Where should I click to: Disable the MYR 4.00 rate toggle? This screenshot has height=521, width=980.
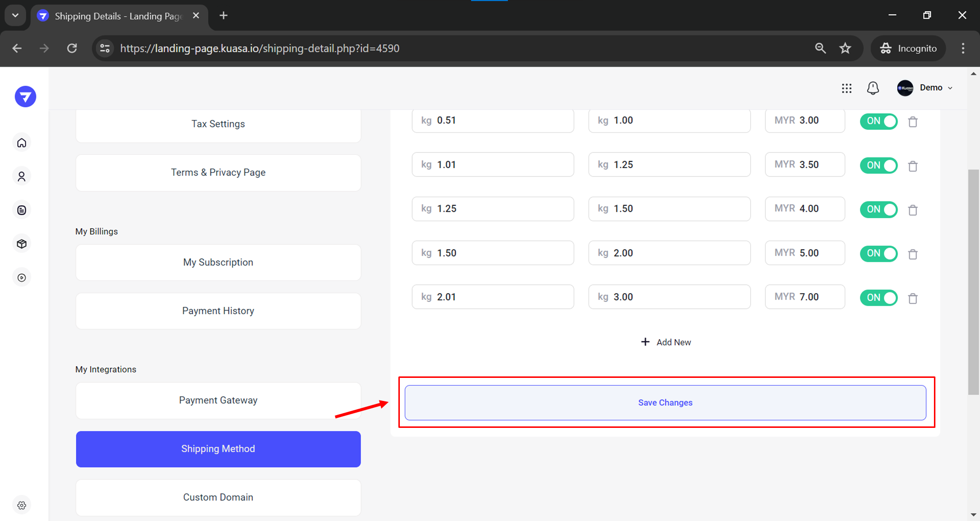tap(879, 209)
